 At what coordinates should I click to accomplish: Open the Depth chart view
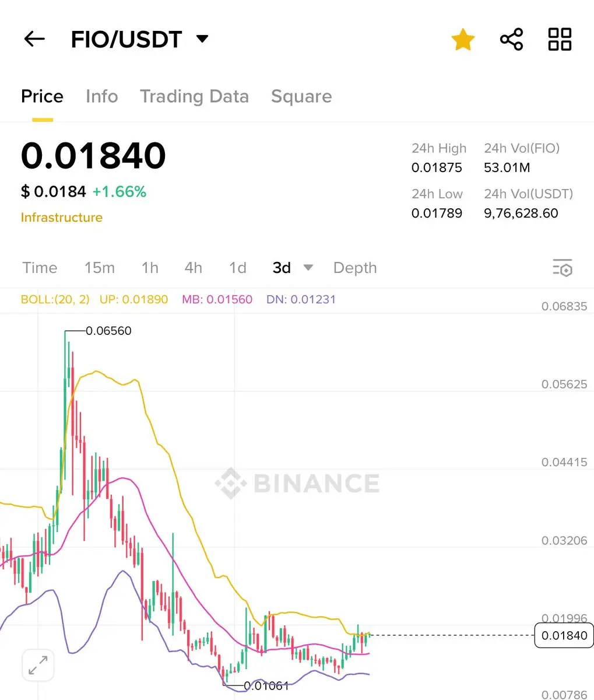(x=355, y=268)
